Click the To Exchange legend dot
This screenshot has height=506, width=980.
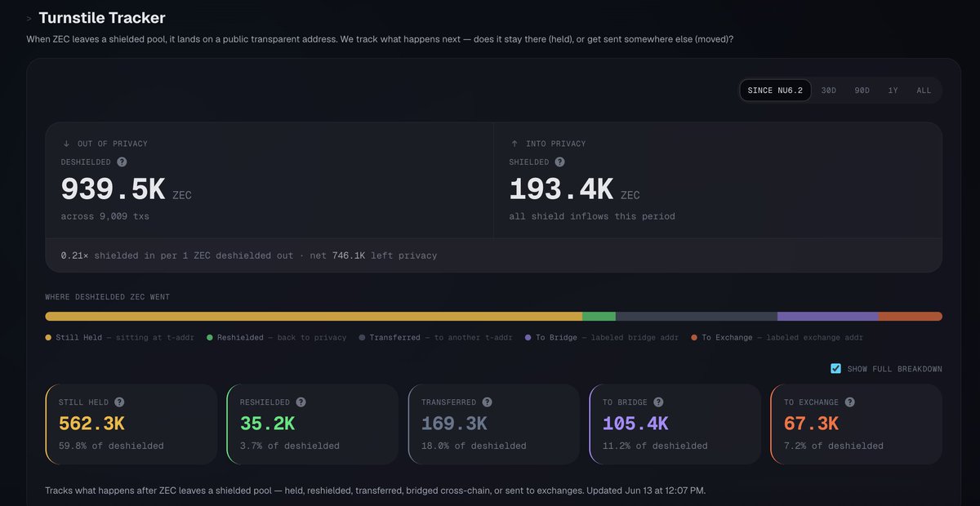(x=694, y=337)
